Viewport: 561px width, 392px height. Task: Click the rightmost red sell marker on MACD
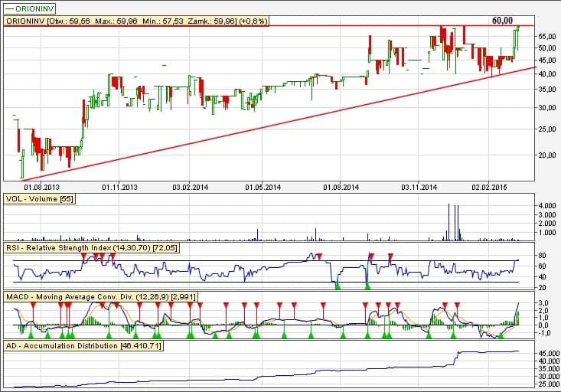click(457, 305)
